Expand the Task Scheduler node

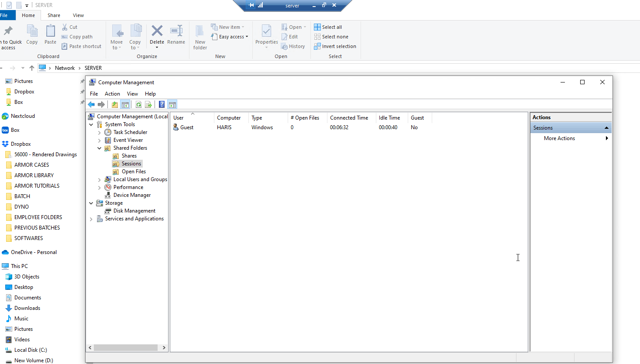click(x=100, y=133)
